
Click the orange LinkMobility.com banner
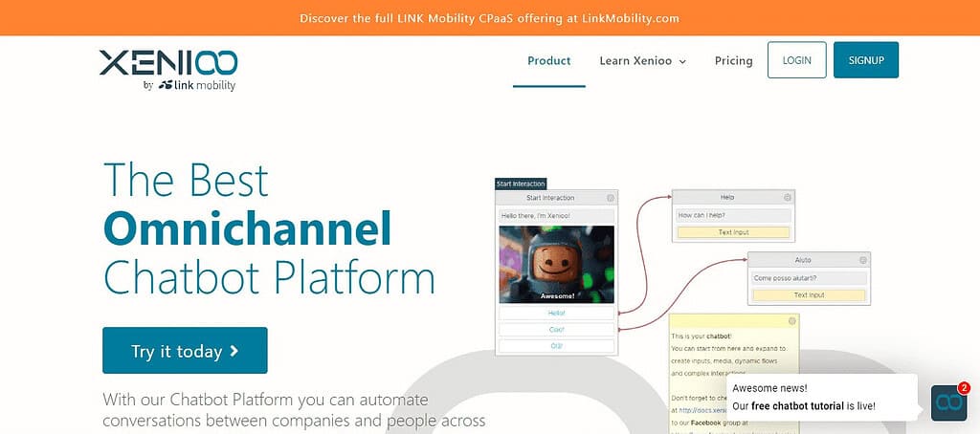tap(489, 18)
